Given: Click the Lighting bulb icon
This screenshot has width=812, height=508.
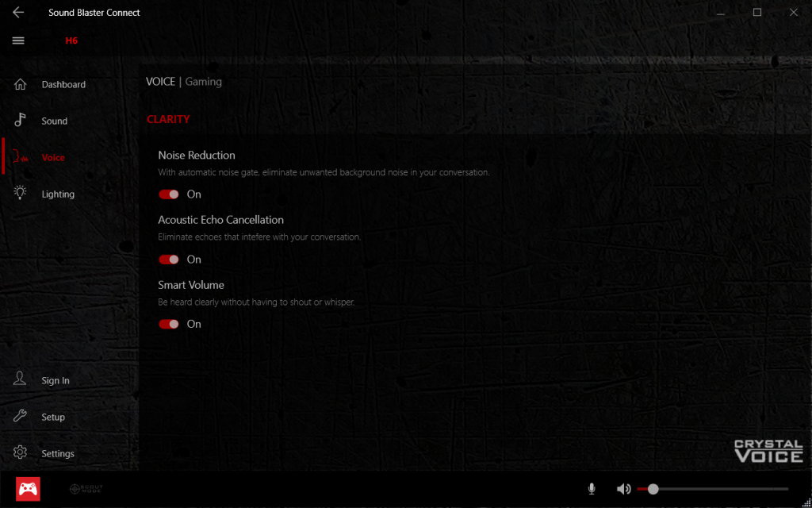Looking at the screenshot, I should click(20, 193).
